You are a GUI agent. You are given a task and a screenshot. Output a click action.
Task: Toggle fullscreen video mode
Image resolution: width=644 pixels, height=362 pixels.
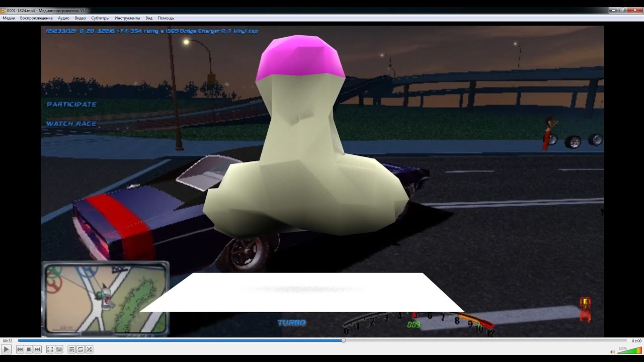point(50,349)
